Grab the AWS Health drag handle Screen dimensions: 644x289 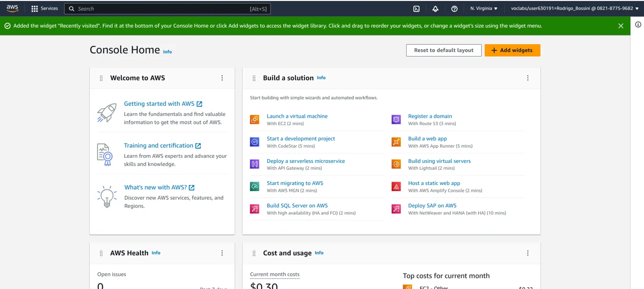[x=101, y=253]
